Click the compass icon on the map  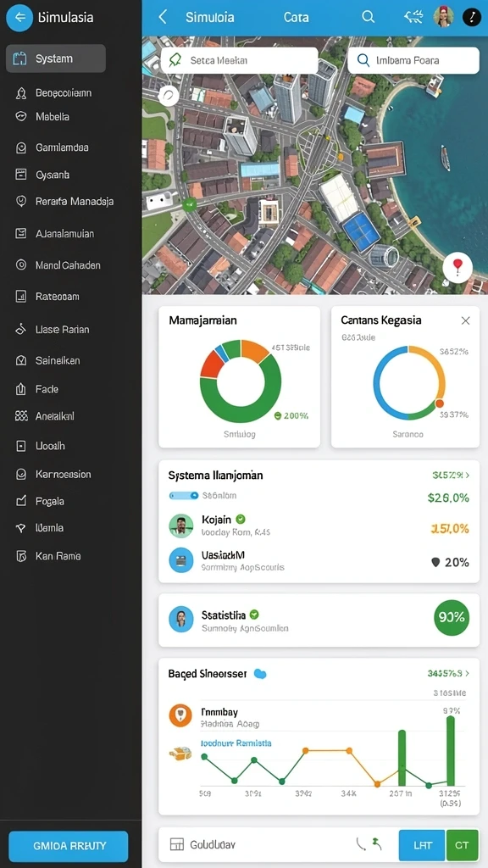(169, 96)
